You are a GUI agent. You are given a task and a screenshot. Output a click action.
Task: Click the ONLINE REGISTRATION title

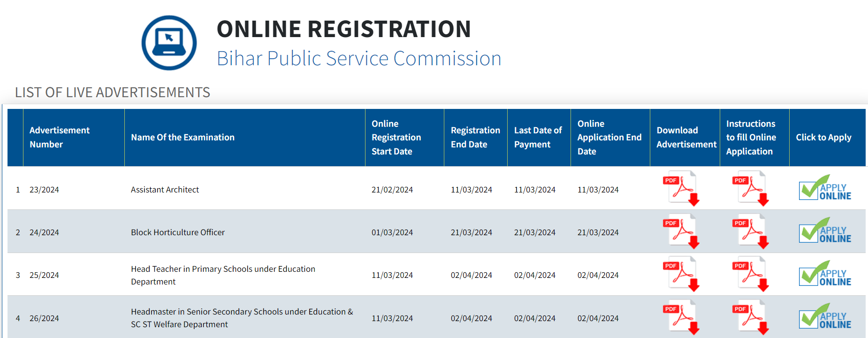[343, 29]
